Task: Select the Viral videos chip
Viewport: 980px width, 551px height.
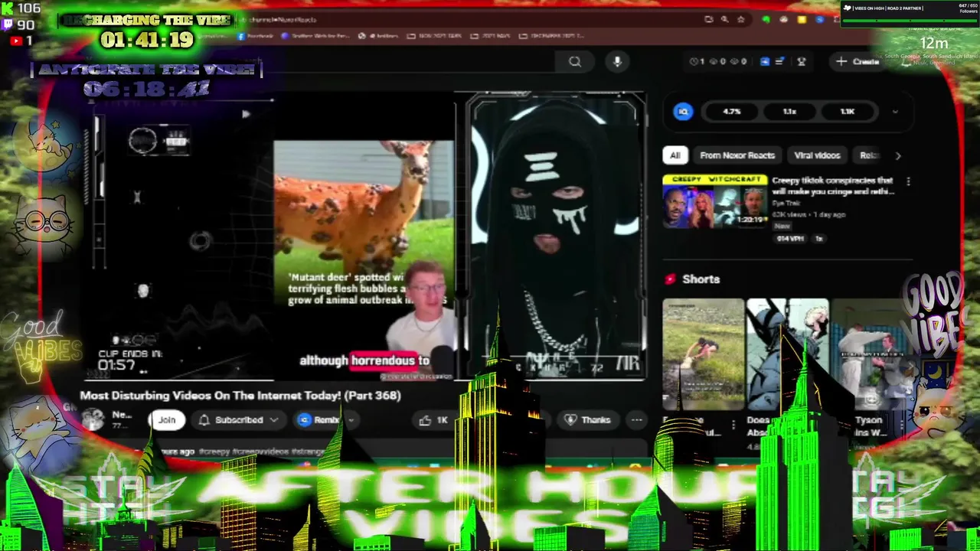Action: click(x=817, y=155)
